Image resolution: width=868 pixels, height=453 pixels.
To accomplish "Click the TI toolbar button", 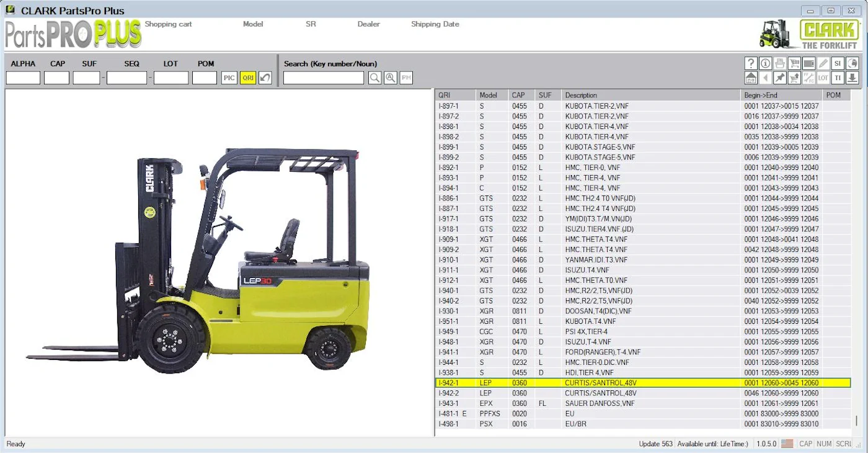I will point(838,78).
